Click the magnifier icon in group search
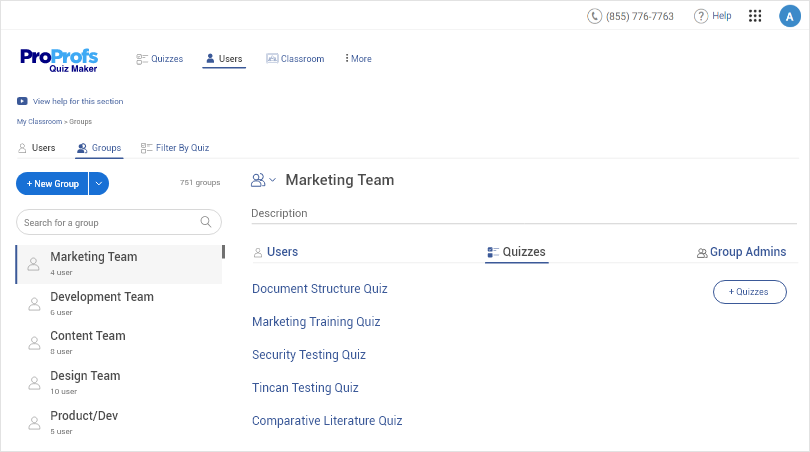810x452 pixels. click(x=206, y=222)
